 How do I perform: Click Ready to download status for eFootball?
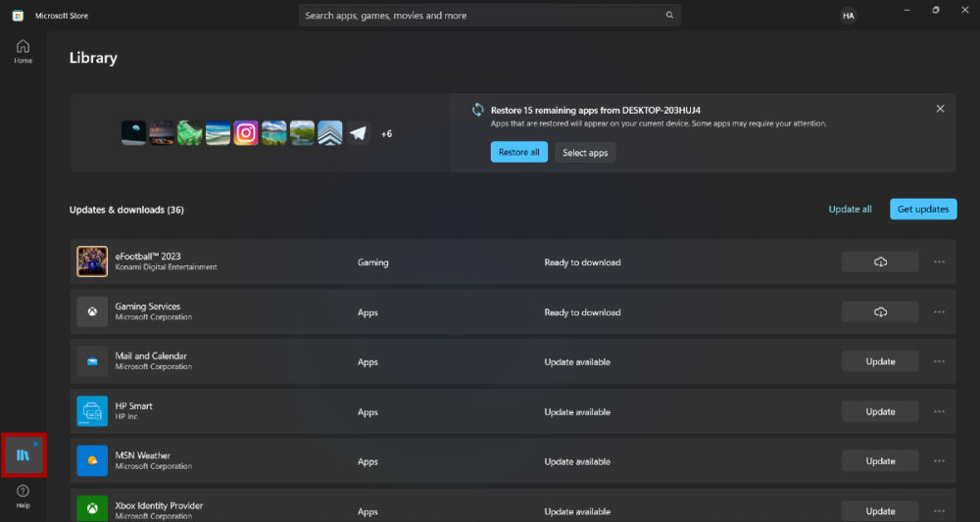point(582,262)
